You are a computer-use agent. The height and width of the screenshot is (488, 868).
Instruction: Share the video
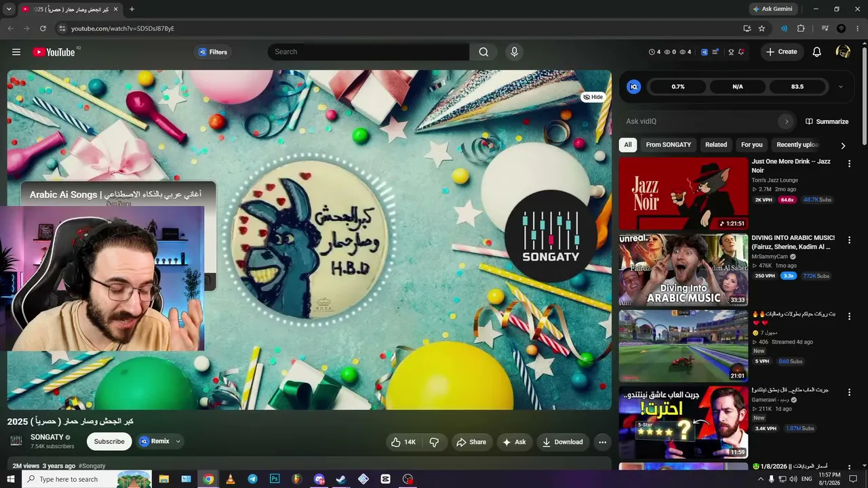(471, 442)
